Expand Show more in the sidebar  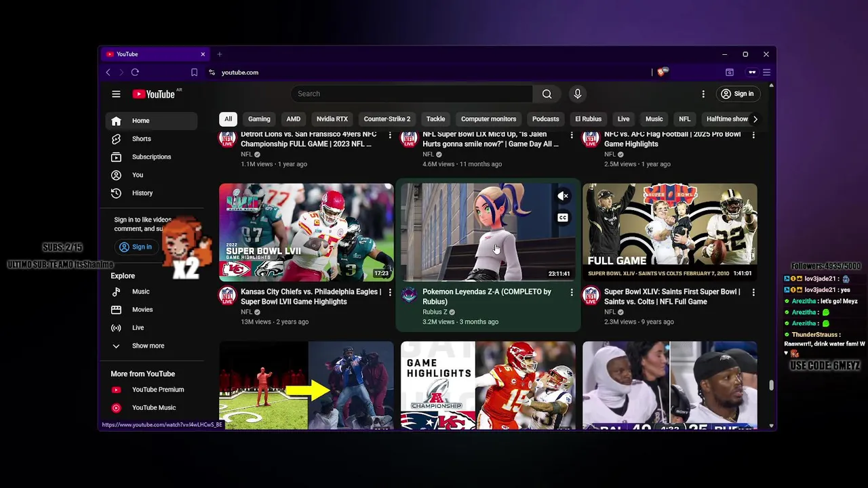[151, 346]
